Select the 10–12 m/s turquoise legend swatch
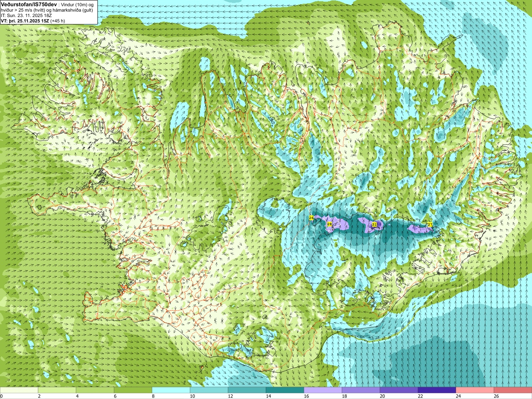532x399 pixels. pos(209,390)
